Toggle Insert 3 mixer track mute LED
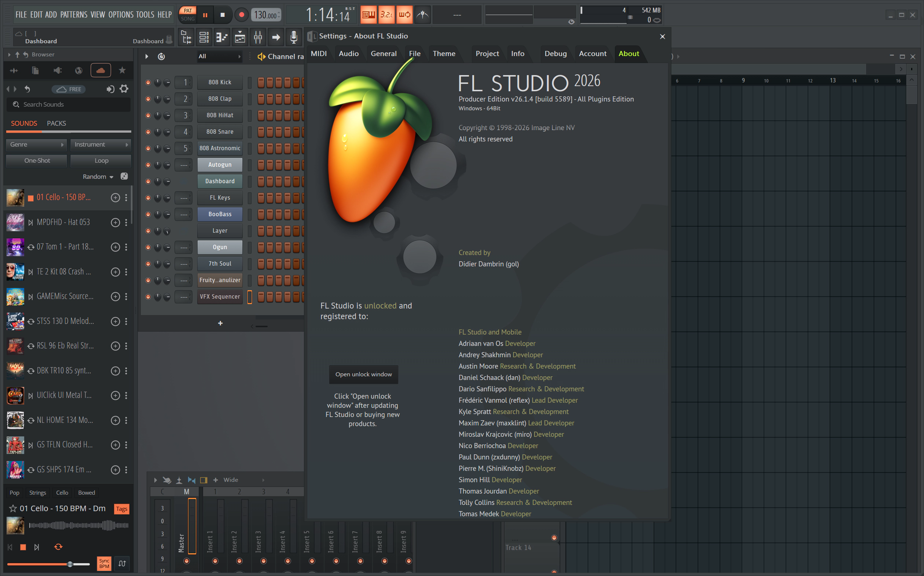The image size is (924, 576). pyautogui.click(x=263, y=561)
